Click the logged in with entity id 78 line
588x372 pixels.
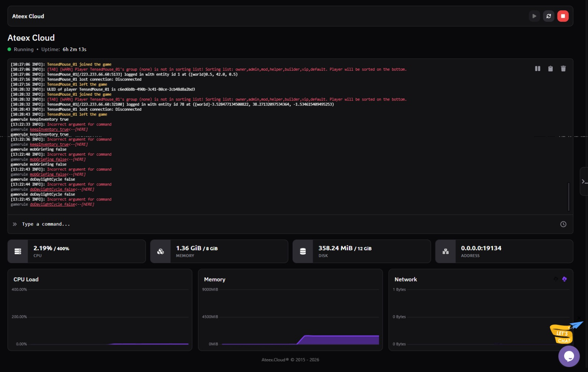pos(172,104)
